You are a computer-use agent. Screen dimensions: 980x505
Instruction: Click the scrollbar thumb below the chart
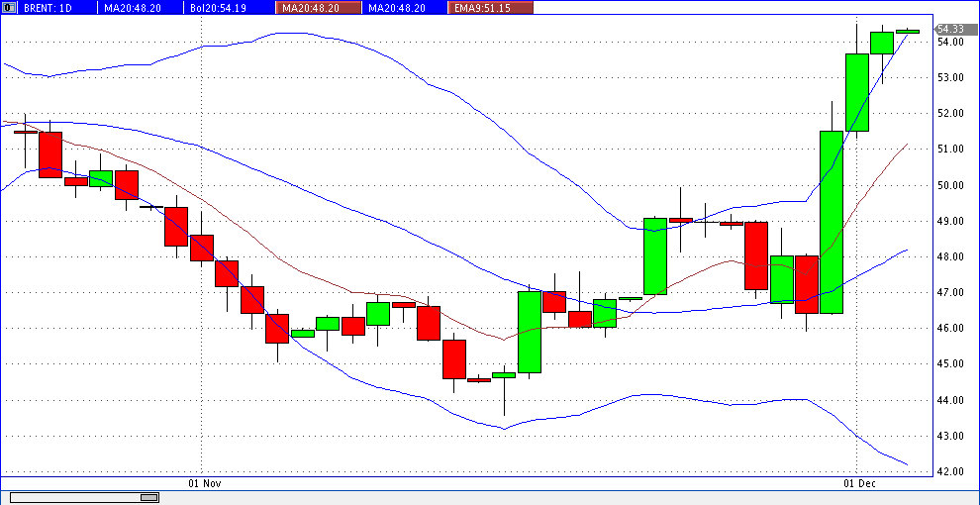tap(148, 497)
